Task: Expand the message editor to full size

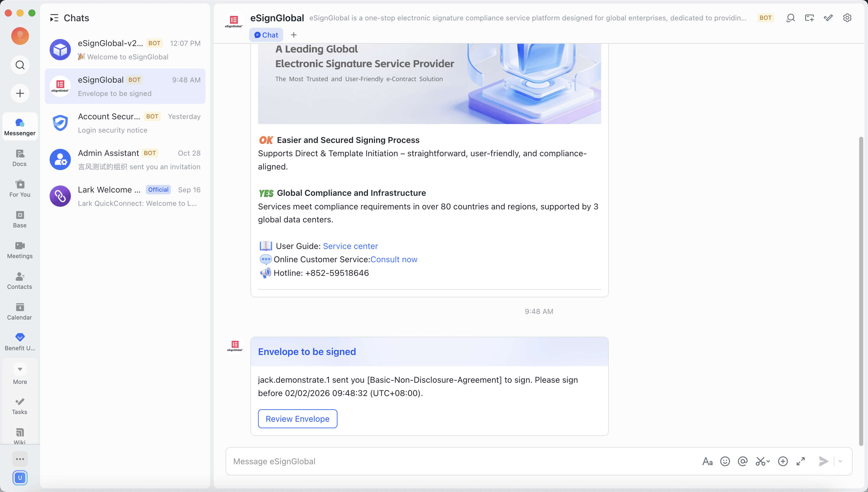Action: click(x=800, y=461)
